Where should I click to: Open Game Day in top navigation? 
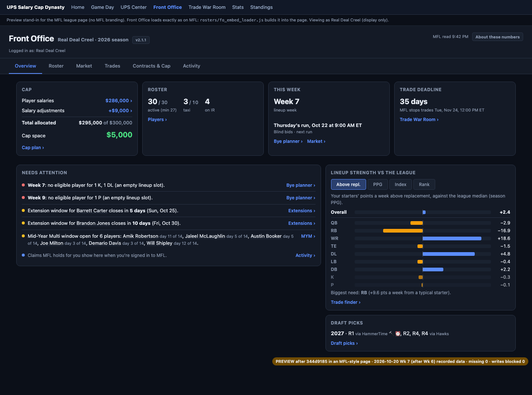coord(102,7)
